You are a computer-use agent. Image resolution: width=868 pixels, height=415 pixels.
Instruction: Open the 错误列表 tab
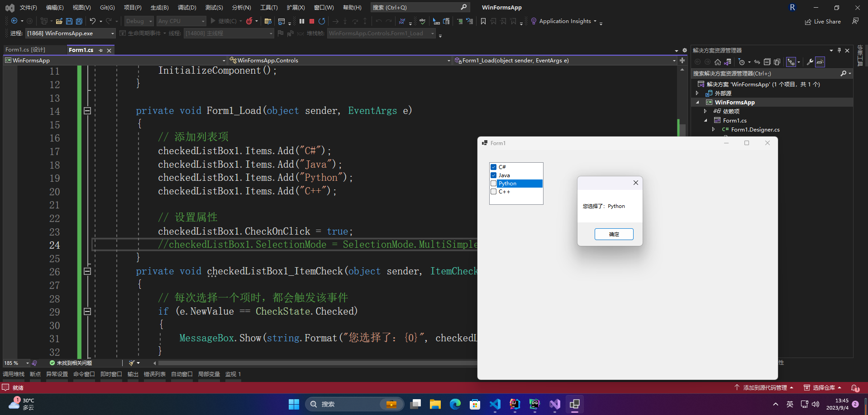pos(155,374)
